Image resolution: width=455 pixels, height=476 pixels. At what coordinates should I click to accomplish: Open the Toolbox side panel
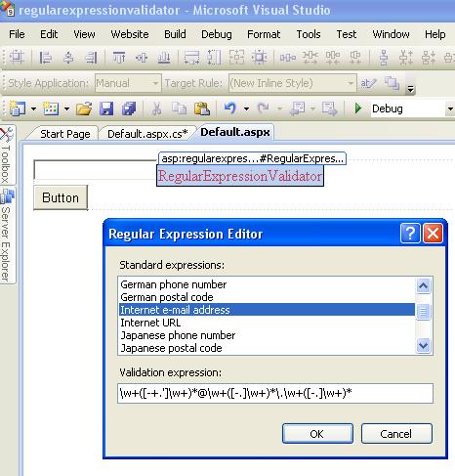(x=7, y=155)
